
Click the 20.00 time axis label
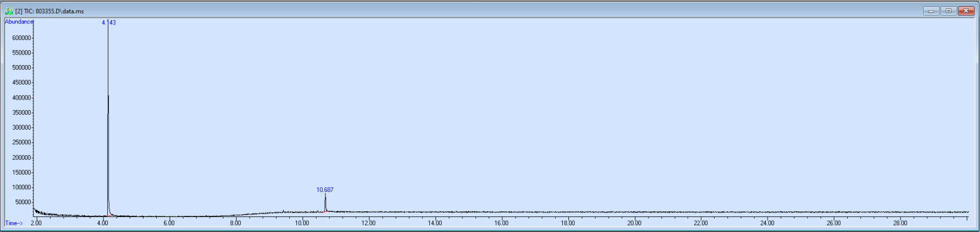pyautogui.click(x=634, y=223)
